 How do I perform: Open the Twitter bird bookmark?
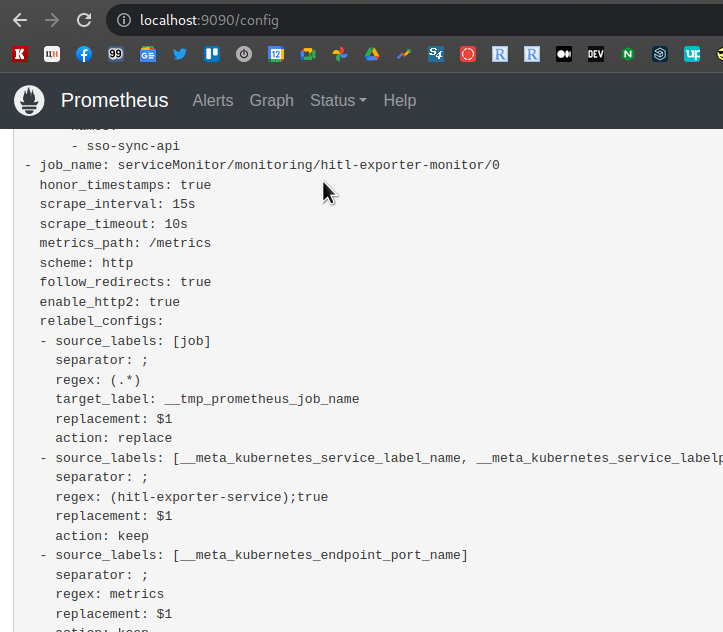point(180,54)
